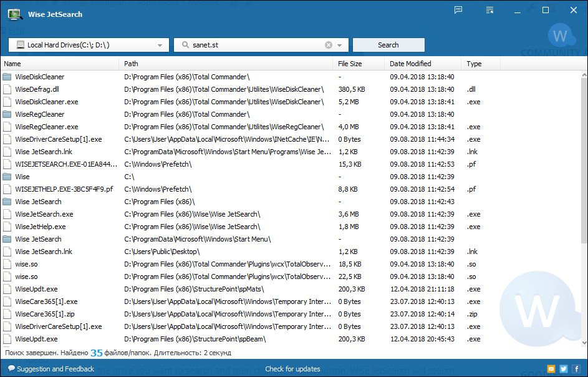The image size is (588, 377).
Task: Click the results list vertical scrollbar
Action: pyautogui.click(x=584, y=160)
